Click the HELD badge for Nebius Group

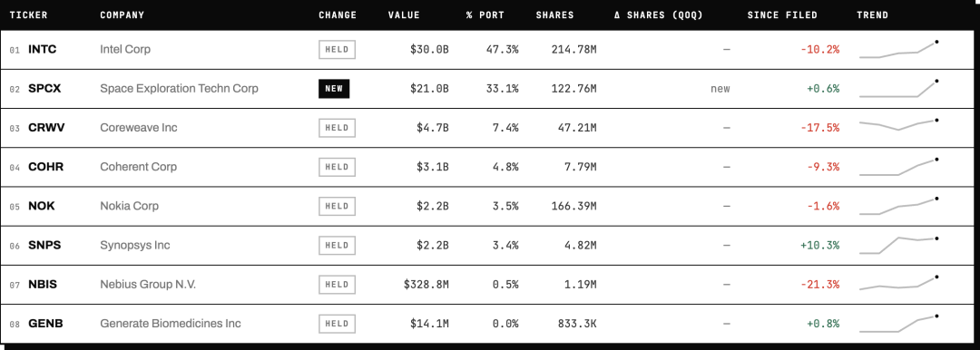click(337, 285)
